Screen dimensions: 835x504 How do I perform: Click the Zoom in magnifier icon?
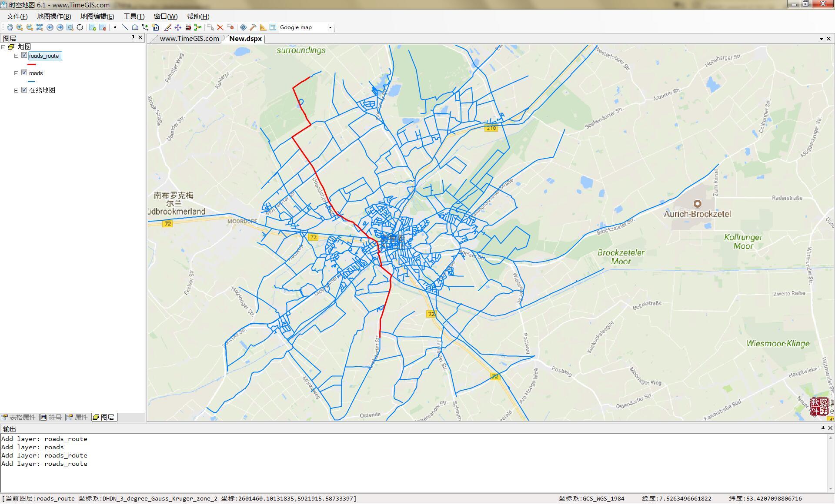pyautogui.click(x=20, y=27)
